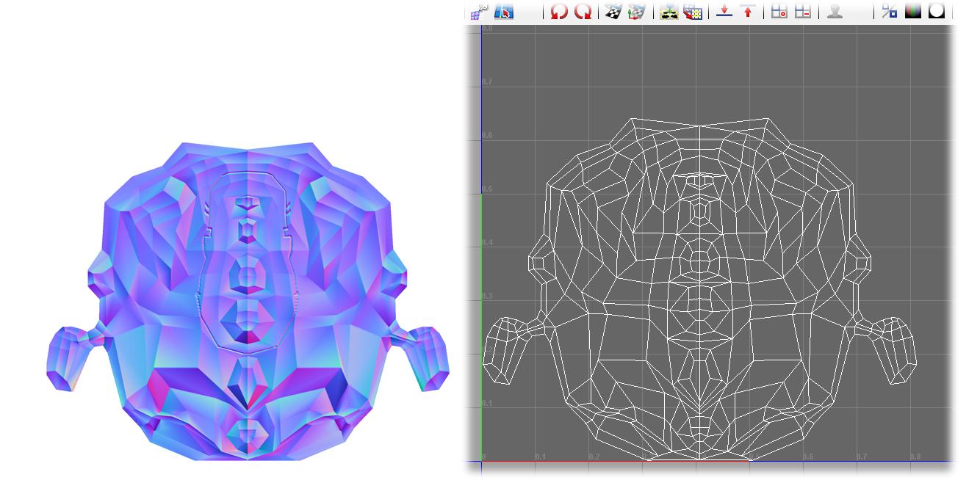Click the plain checkered texture icon

[613, 11]
